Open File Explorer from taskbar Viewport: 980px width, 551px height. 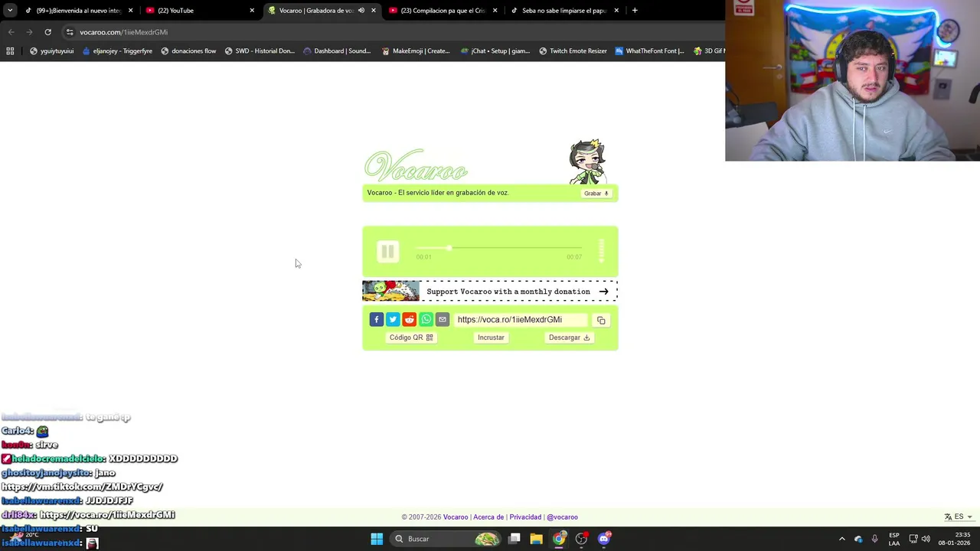[537, 539]
